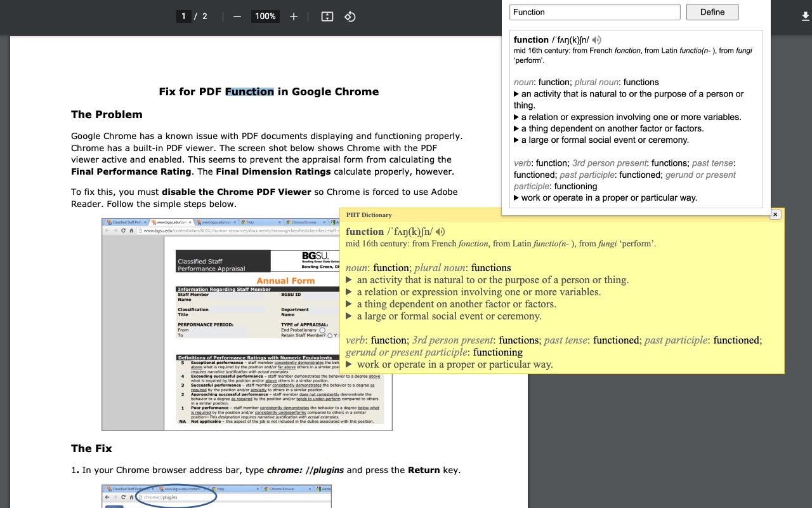
Task: Click 'Final Dimension Ratings' bold text
Action: pyautogui.click(x=273, y=171)
